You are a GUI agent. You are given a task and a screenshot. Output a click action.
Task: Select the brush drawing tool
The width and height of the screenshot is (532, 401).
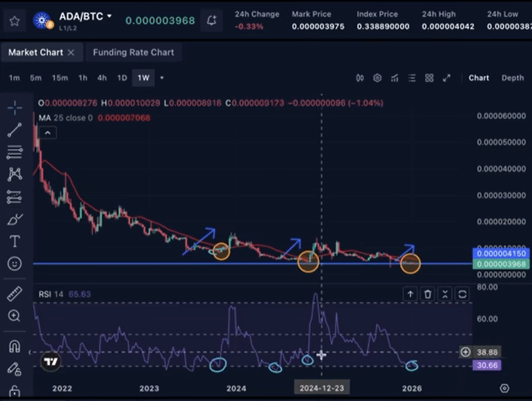pyautogui.click(x=14, y=219)
